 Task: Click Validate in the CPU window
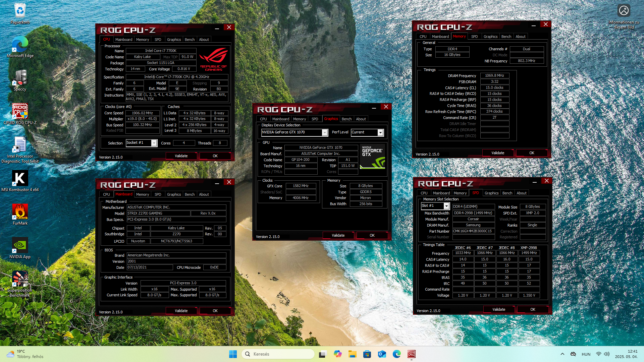(181, 156)
